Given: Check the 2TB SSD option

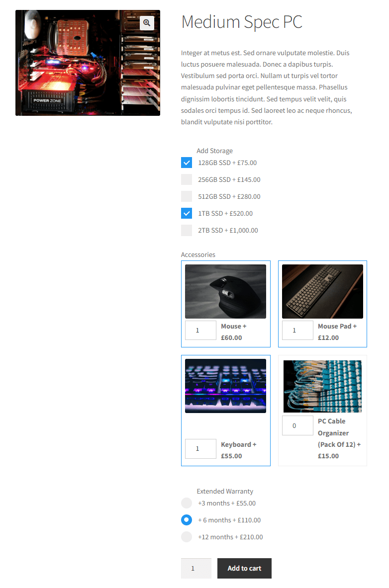Looking at the screenshot, I should point(187,230).
